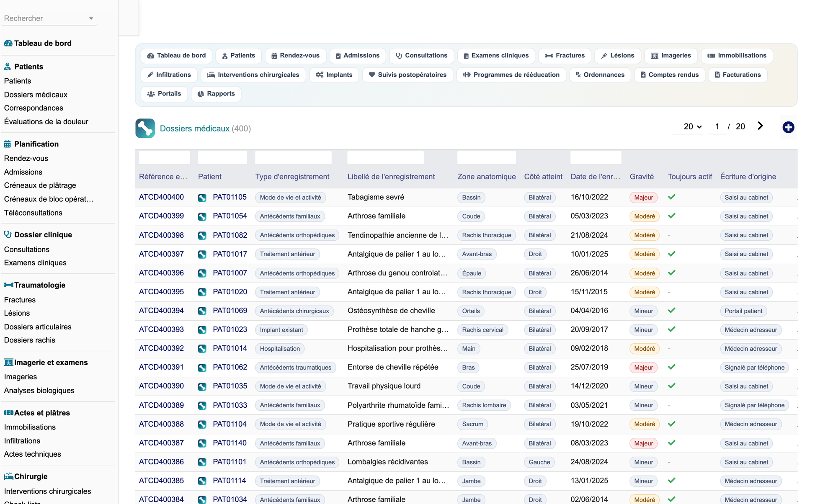The width and height of the screenshot is (815, 504).
Task: Open the Tableau de bord tab
Action: click(x=176, y=56)
